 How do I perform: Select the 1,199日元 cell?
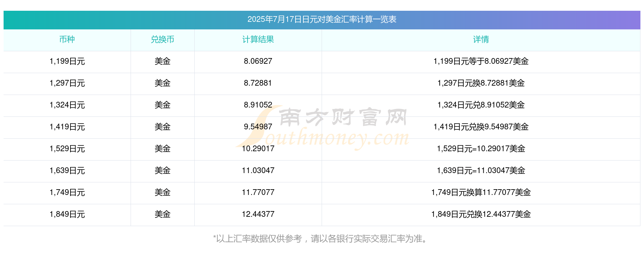click(x=67, y=61)
